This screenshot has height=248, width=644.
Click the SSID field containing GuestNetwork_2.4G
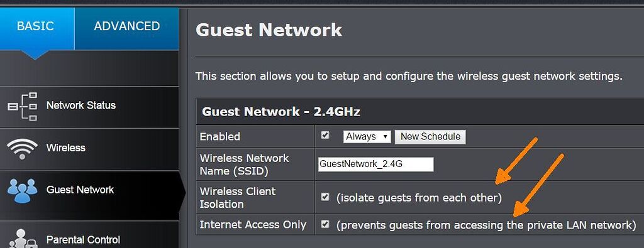coord(376,164)
